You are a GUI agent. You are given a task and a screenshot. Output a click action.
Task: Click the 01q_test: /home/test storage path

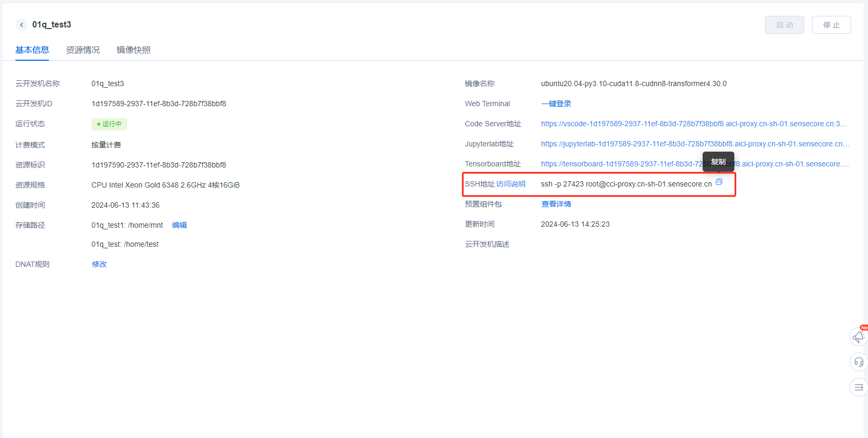tap(125, 244)
